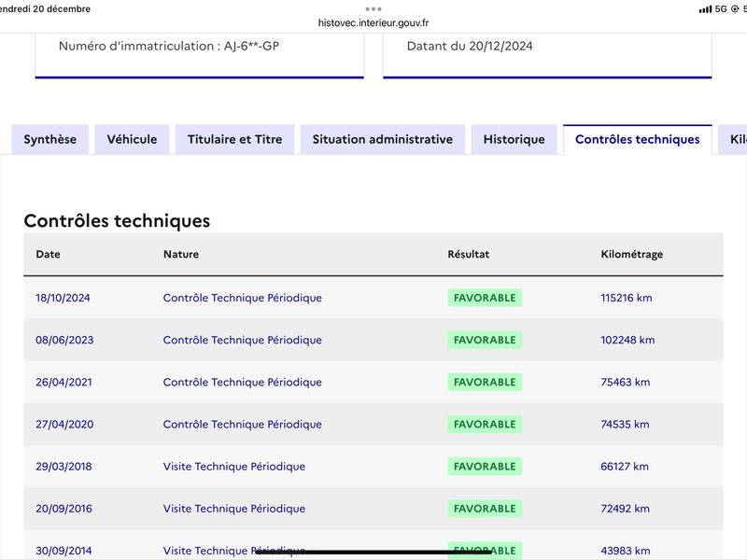Tap the cellular signal bars icon

click(x=706, y=9)
